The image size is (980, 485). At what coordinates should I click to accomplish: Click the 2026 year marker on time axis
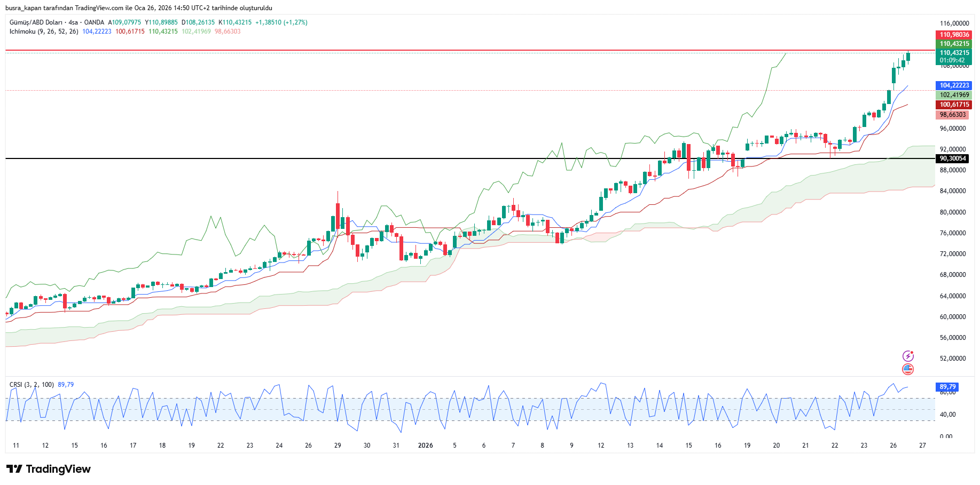[x=425, y=446]
